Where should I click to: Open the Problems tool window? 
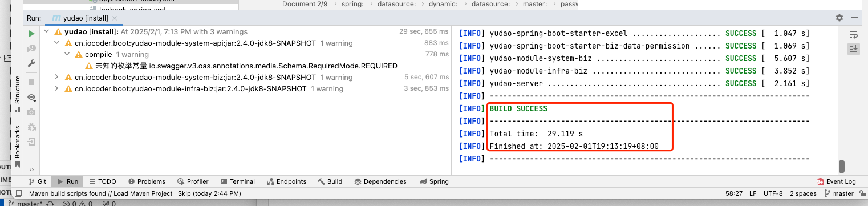[x=146, y=181]
